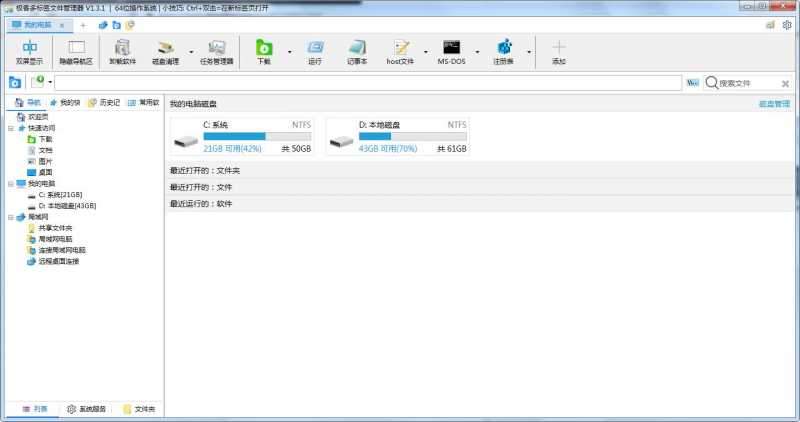Expand the host文件 dropdown arrow

[x=425, y=50]
